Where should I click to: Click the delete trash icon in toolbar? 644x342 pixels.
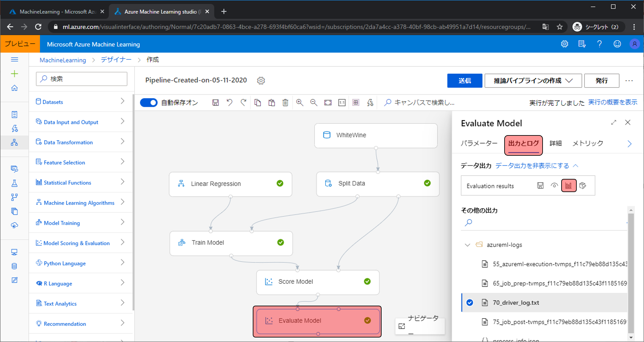click(285, 103)
